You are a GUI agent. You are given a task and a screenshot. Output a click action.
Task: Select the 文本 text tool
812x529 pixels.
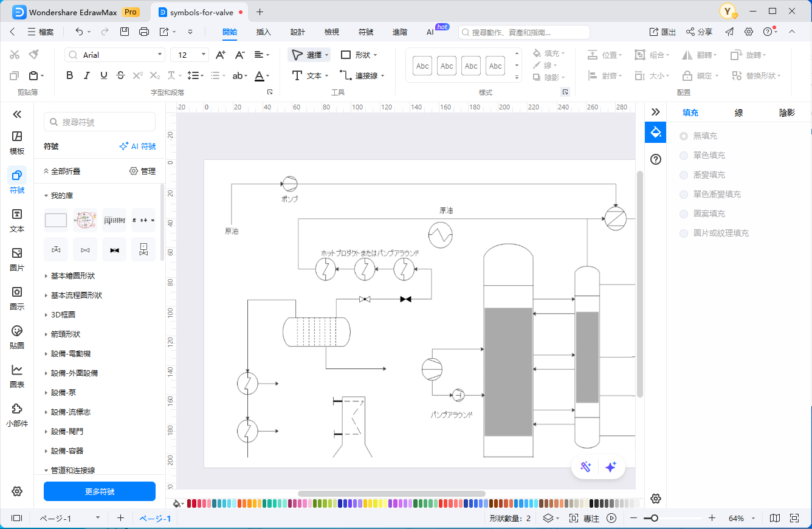310,75
